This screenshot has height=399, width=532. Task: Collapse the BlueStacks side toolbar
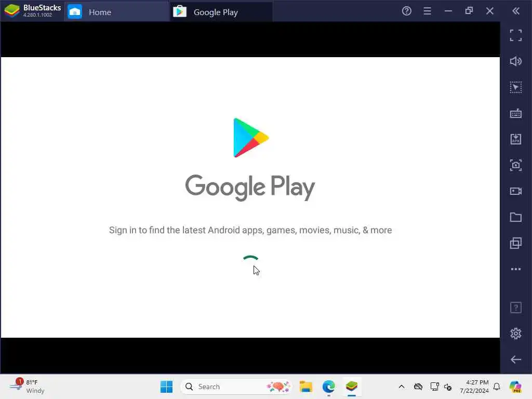(x=516, y=11)
